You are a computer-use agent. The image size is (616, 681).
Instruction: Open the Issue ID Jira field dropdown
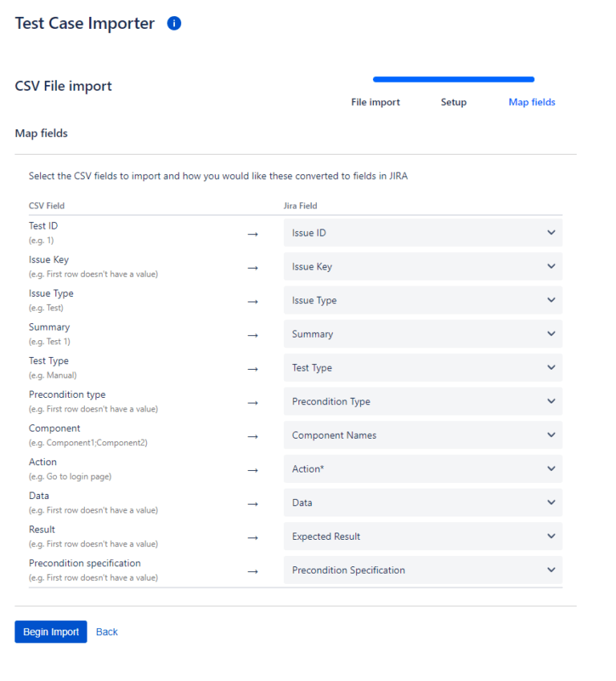point(423,233)
